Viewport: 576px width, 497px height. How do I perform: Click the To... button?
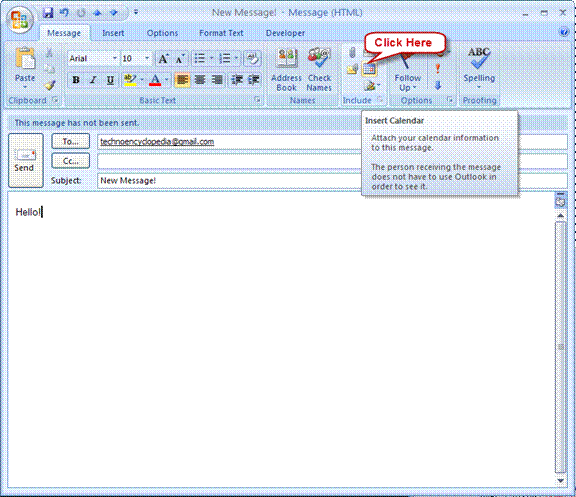tap(71, 141)
